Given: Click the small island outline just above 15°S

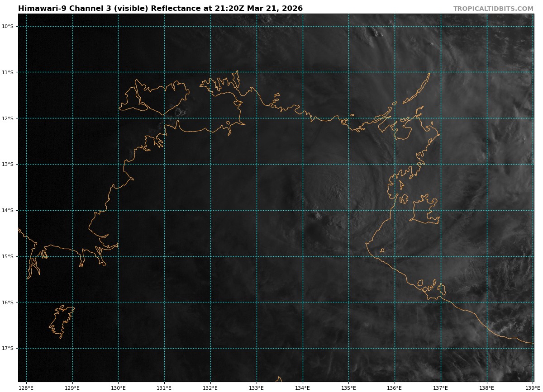Looking at the screenshot, I should coord(382,250).
